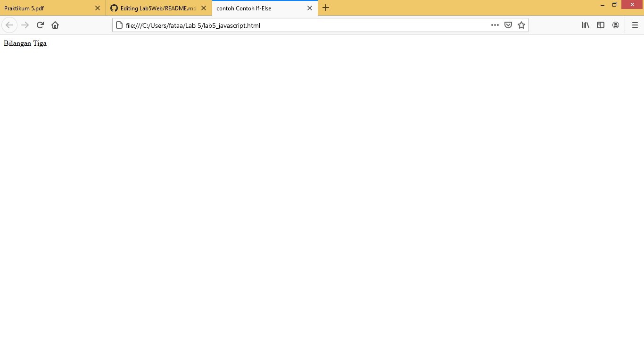Open the hamburger menu

(x=635, y=25)
